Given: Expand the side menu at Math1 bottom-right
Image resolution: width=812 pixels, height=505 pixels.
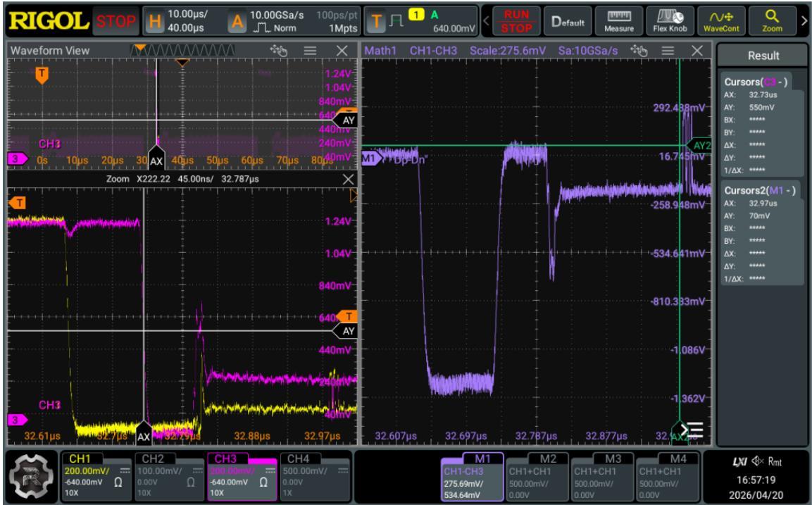Looking at the screenshot, I should 692,430.
